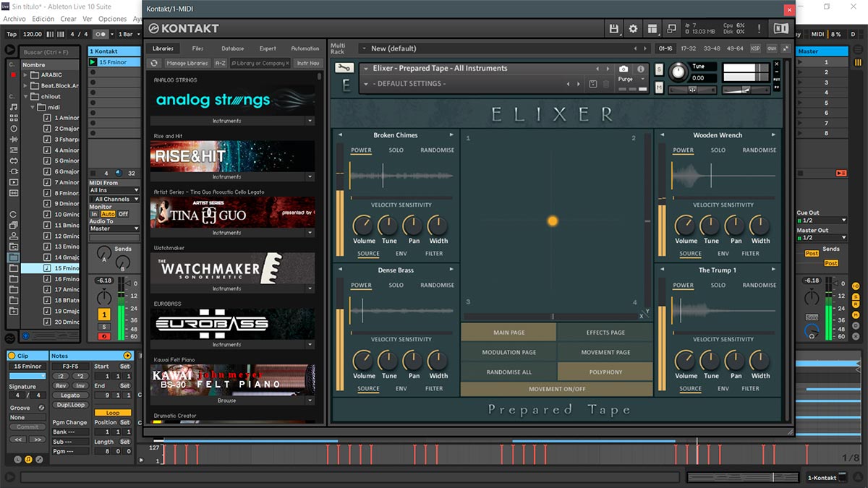Screen dimensions: 868x488
Task: Open Rise and Hit Instruments dropdown
Action: point(310,177)
